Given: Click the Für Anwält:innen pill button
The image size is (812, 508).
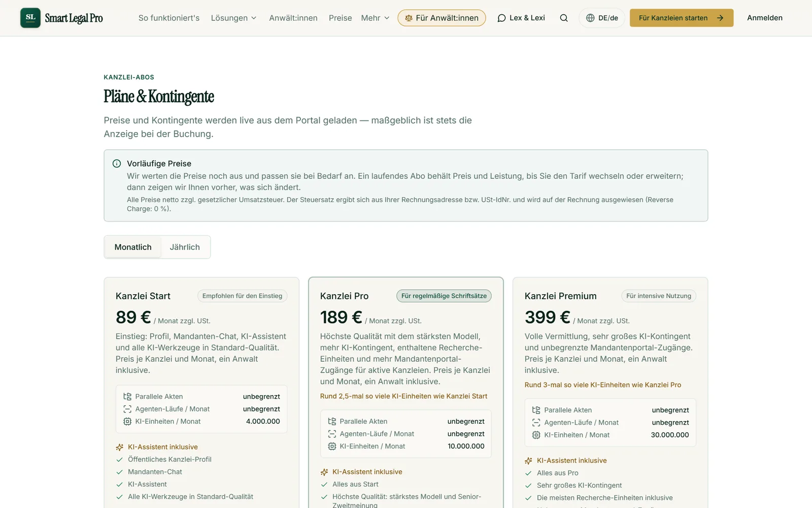Looking at the screenshot, I should click(442, 18).
